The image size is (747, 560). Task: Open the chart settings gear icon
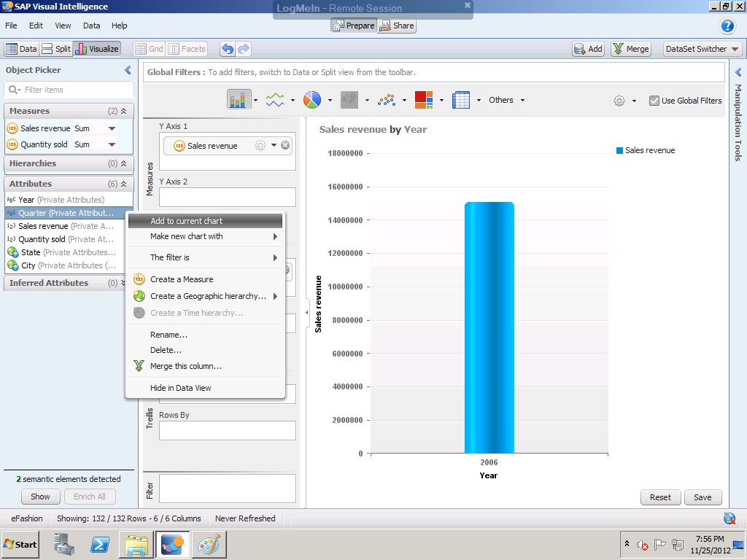[619, 101]
